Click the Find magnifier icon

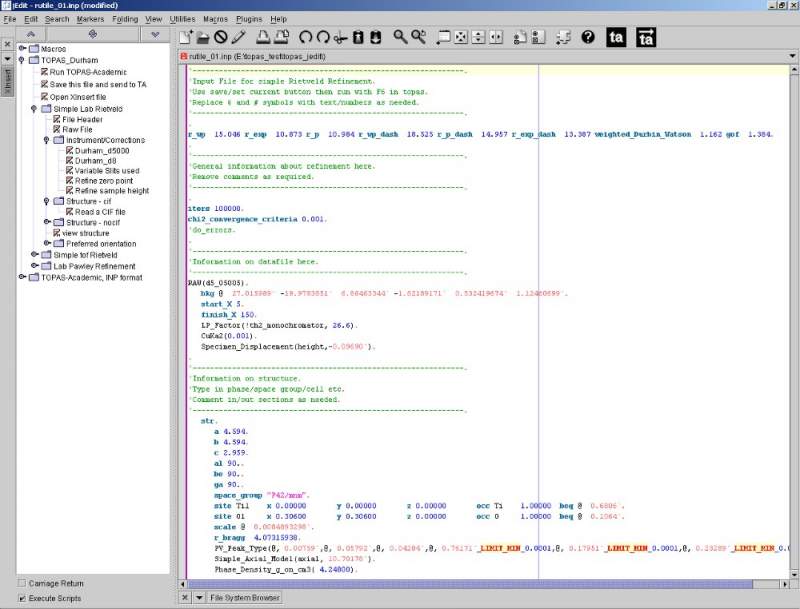click(400, 37)
